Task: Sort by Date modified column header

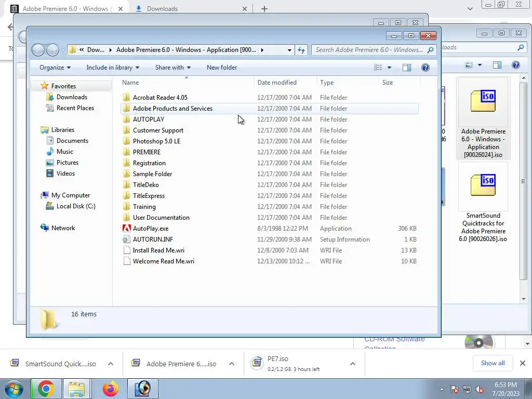Action: (x=285, y=83)
